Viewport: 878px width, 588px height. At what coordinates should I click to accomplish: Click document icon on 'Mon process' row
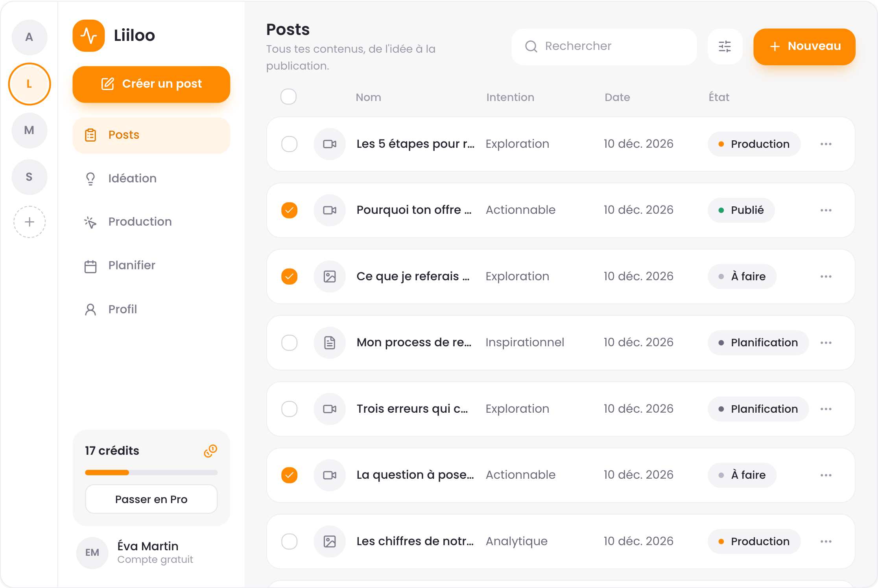[x=330, y=343]
